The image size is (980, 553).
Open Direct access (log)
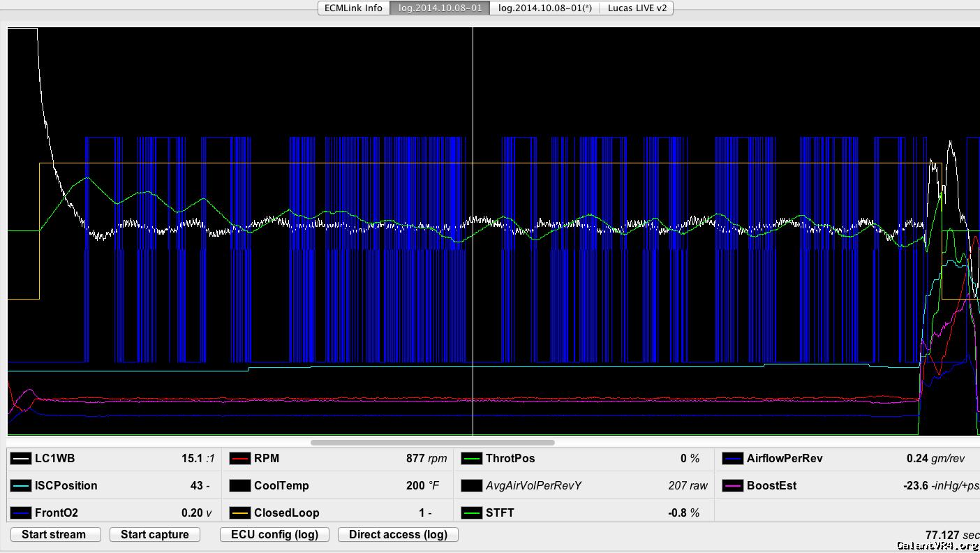click(x=398, y=535)
